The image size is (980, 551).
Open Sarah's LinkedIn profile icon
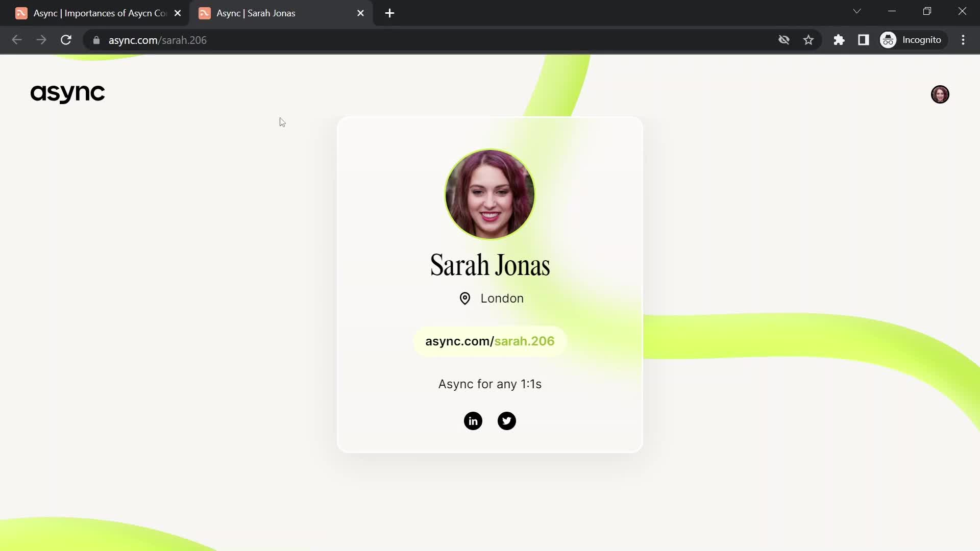coord(473,421)
